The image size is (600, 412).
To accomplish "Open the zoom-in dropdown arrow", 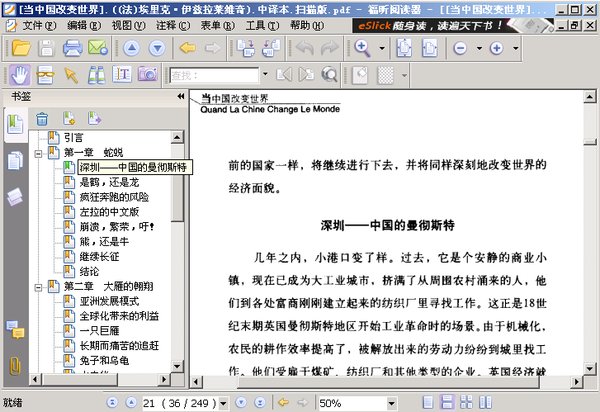I will click(515, 48).
